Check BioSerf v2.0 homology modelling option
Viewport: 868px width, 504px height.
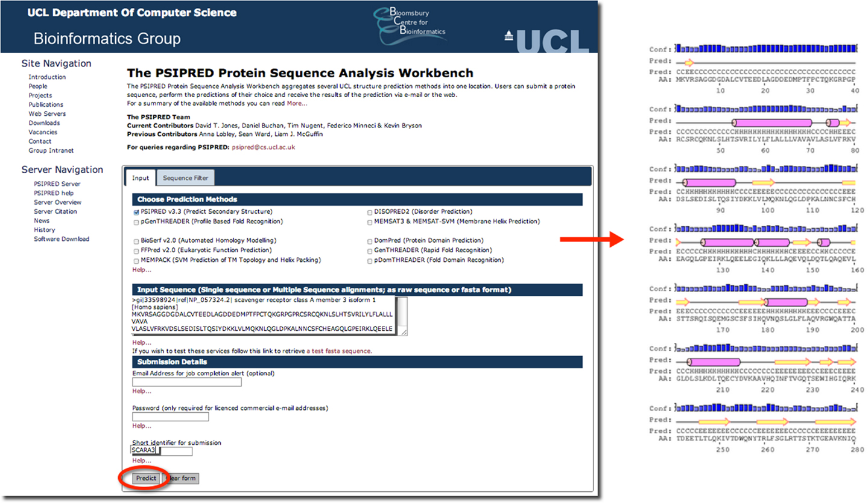pos(136,241)
